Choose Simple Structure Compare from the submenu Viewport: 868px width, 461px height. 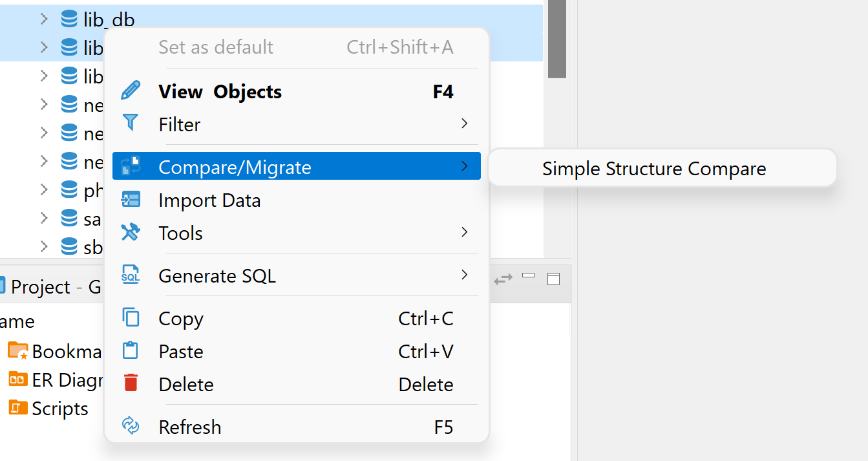click(654, 168)
